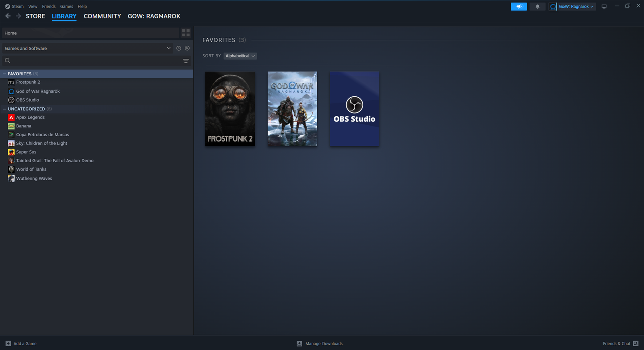The height and width of the screenshot is (350, 644).
Task: Open the Friends menu
Action: pyautogui.click(x=49, y=6)
